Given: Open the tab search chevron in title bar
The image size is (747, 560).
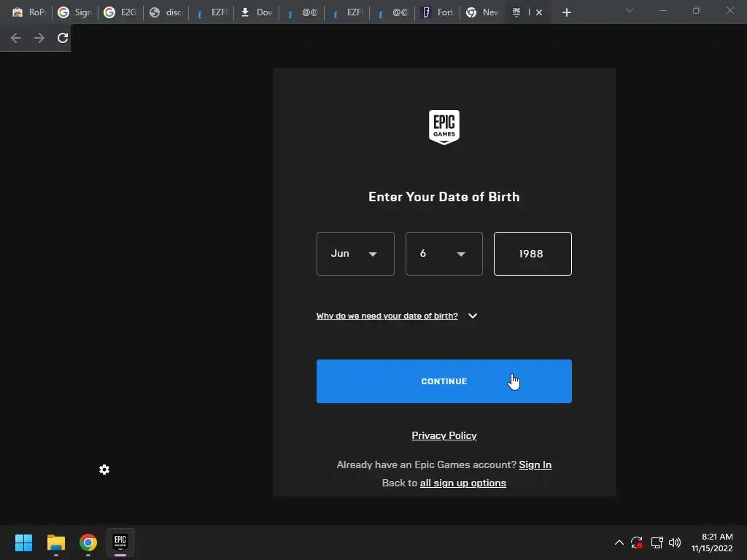Looking at the screenshot, I should pos(630,10).
